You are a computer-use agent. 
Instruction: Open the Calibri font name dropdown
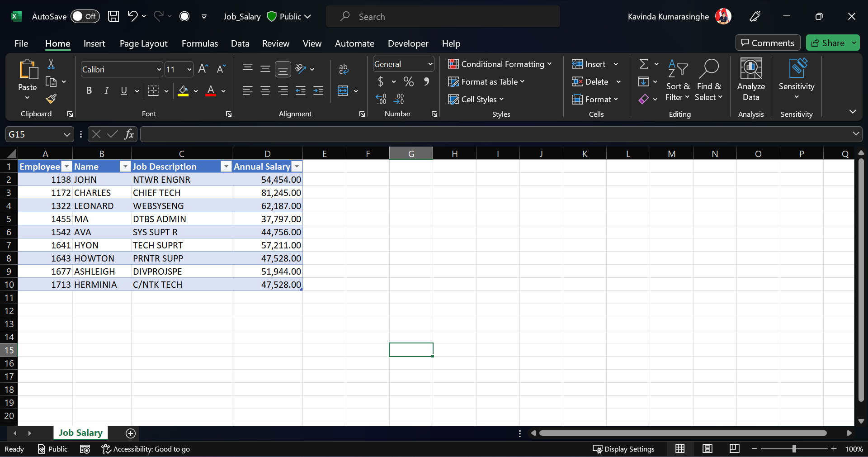point(159,69)
